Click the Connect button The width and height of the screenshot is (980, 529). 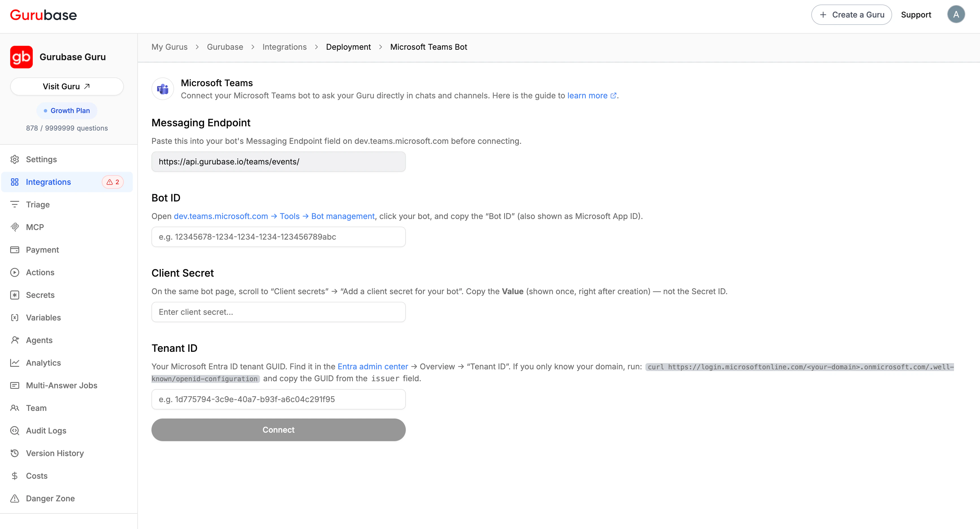[x=278, y=430]
